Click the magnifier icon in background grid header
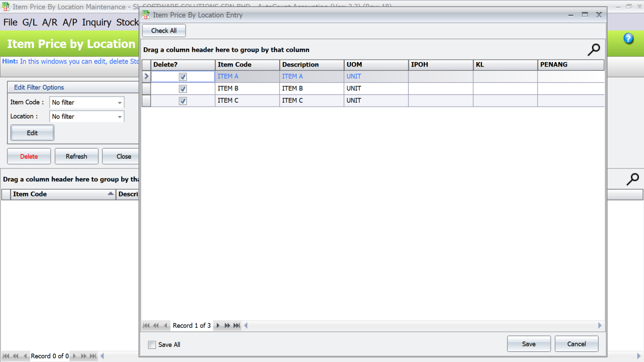644x362 pixels. pos(633,179)
